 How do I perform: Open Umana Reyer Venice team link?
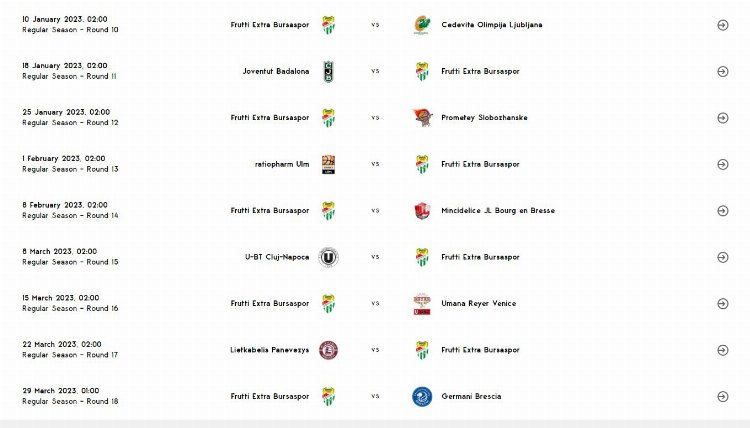478,303
